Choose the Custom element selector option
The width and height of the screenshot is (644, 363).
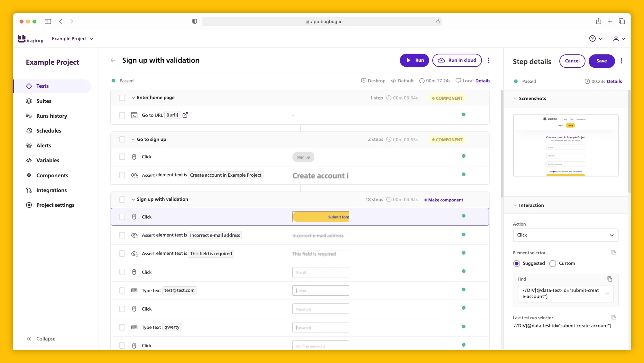point(552,263)
